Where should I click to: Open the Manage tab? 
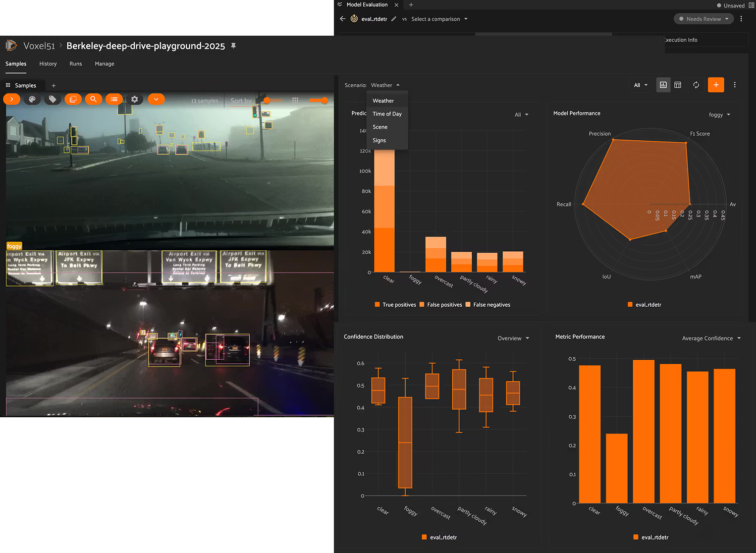[105, 63]
